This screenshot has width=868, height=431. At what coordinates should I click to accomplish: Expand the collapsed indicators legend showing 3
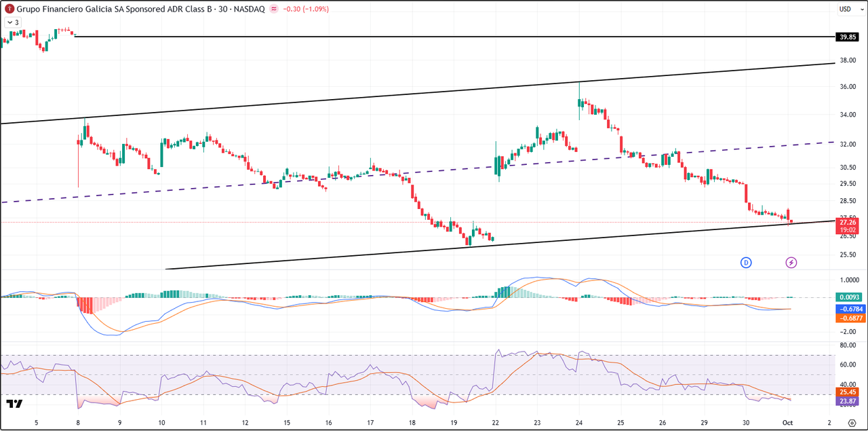(13, 22)
